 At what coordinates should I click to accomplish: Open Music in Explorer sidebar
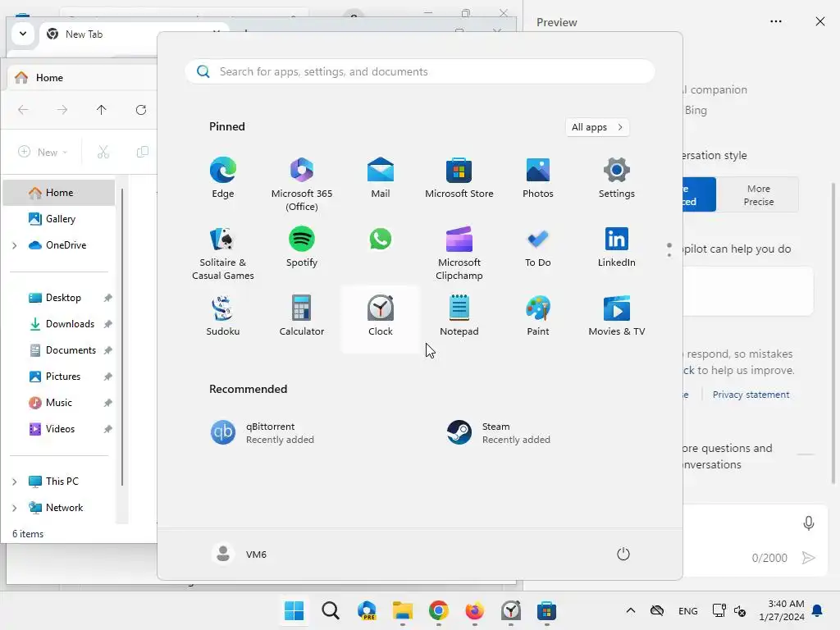click(x=59, y=403)
